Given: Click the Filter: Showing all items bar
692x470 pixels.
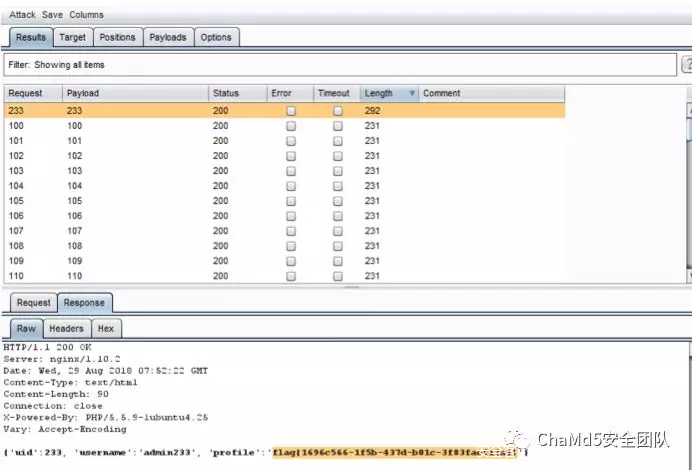Looking at the screenshot, I should pyautogui.click(x=340, y=65).
